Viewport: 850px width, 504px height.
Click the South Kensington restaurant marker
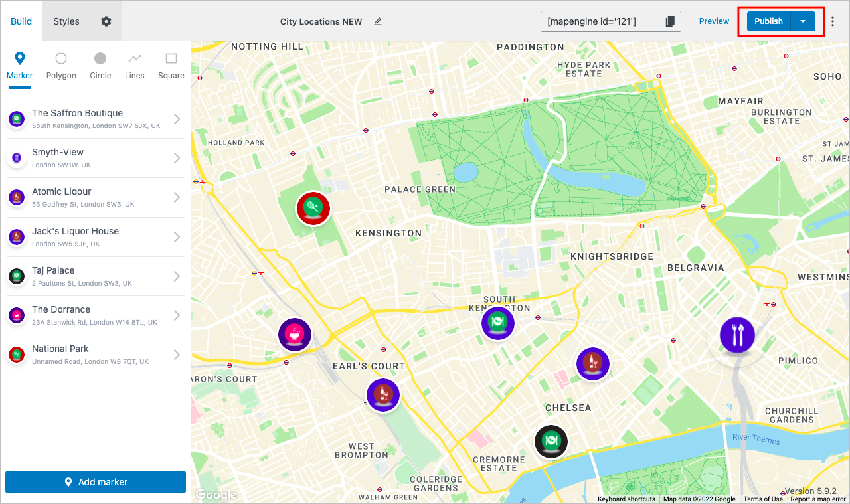(498, 323)
